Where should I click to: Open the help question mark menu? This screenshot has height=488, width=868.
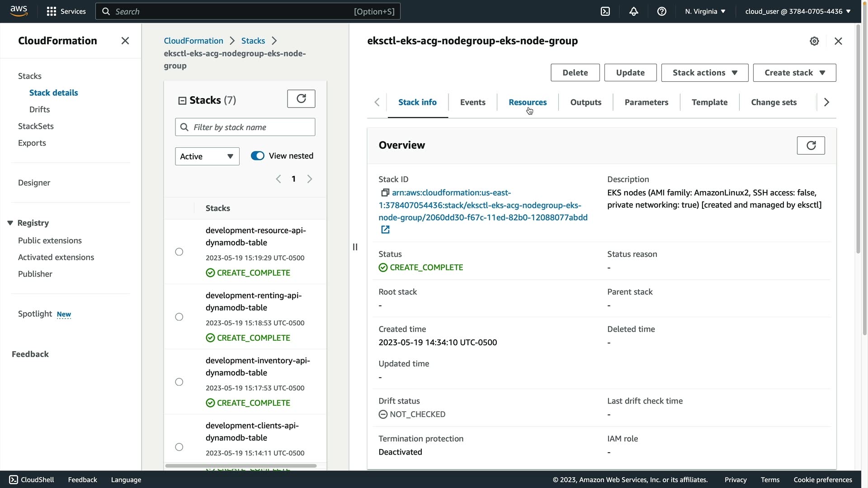pyautogui.click(x=661, y=11)
